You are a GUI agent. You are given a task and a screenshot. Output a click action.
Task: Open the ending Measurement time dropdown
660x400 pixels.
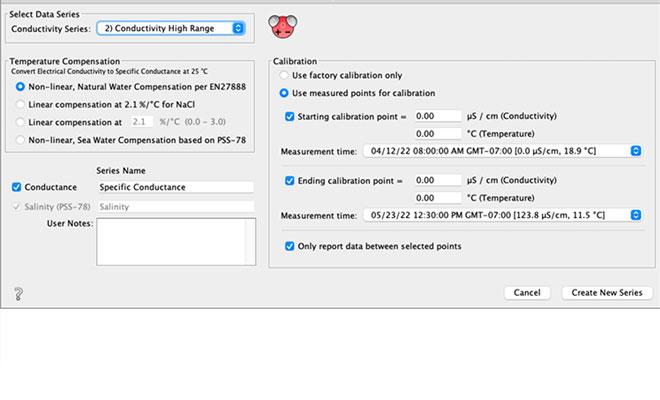(x=504, y=214)
